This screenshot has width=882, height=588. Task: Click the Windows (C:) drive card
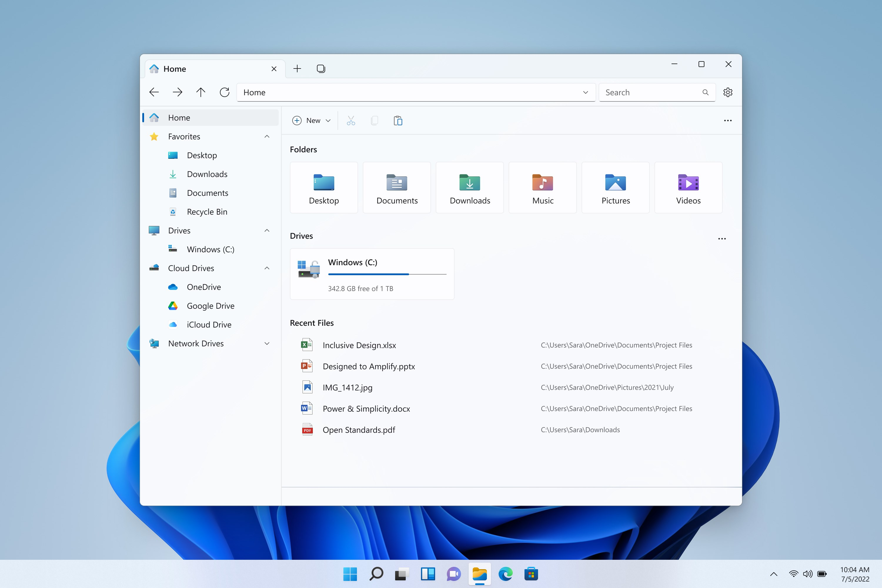372,274
